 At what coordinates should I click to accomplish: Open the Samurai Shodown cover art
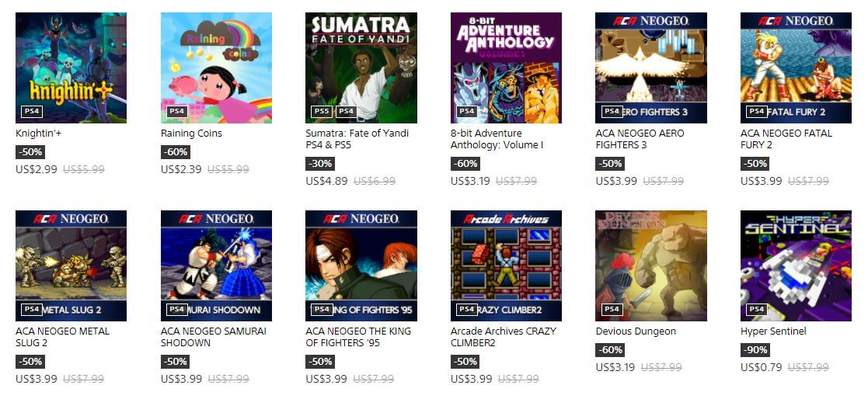pyautogui.click(x=217, y=265)
